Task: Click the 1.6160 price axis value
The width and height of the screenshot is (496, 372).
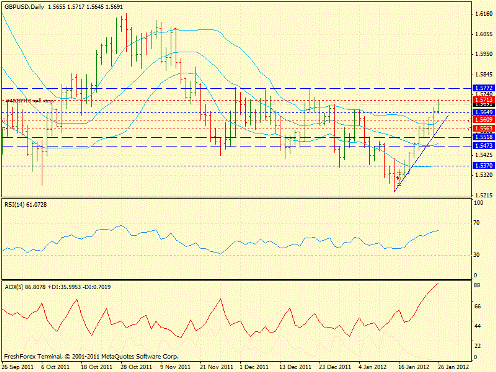Action: pyautogui.click(x=484, y=14)
